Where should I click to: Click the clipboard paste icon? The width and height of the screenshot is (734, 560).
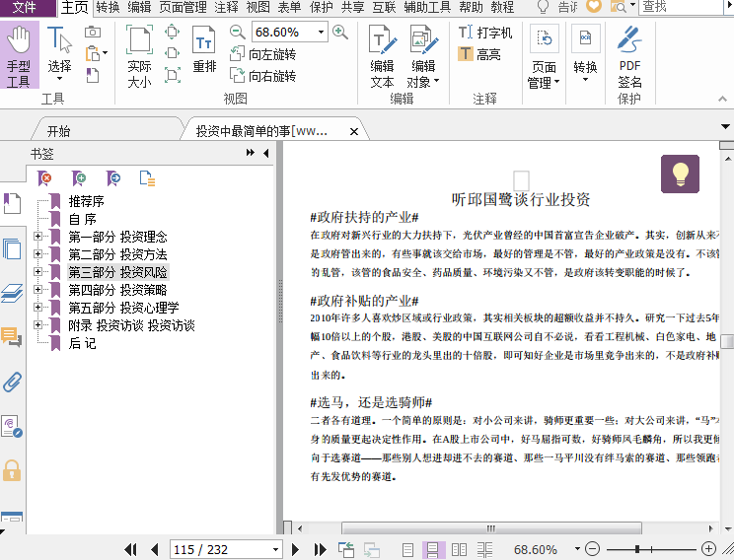click(x=93, y=53)
